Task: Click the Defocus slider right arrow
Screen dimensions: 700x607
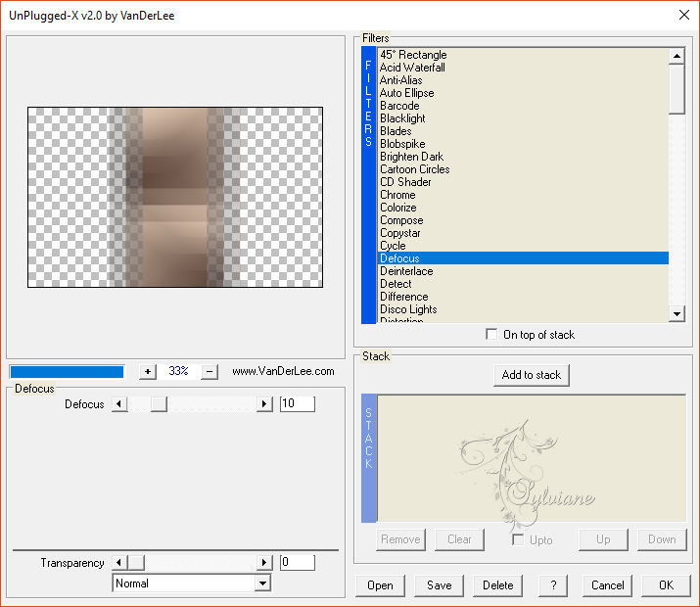Action: click(x=264, y=404)
